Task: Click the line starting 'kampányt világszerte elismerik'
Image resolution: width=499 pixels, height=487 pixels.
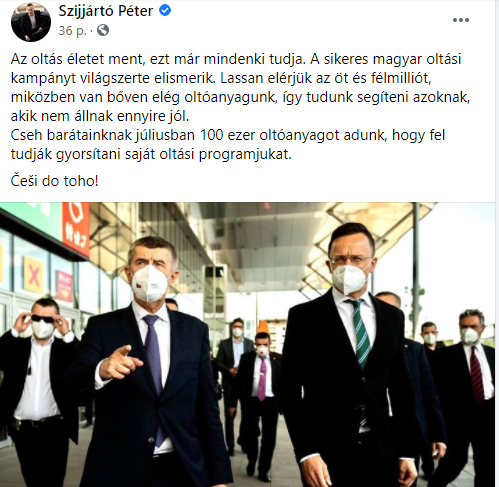Action: tap(221, 78)
